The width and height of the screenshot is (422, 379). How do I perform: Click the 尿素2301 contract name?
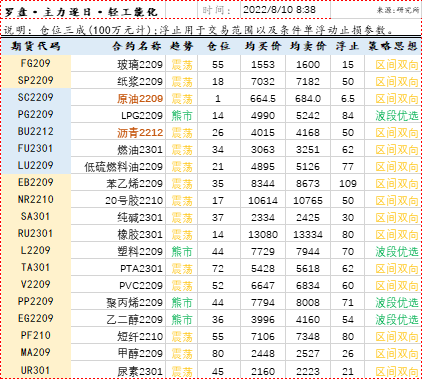tap(140, 371)
